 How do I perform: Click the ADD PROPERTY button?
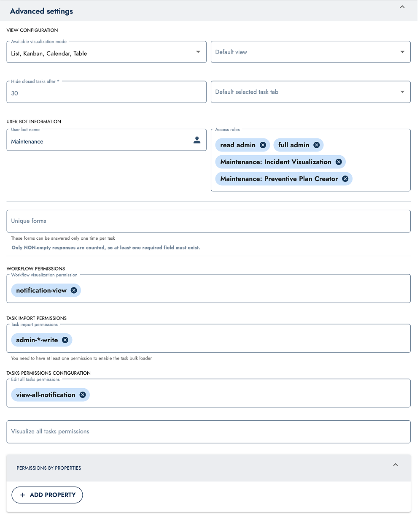(x=47, y=495)
